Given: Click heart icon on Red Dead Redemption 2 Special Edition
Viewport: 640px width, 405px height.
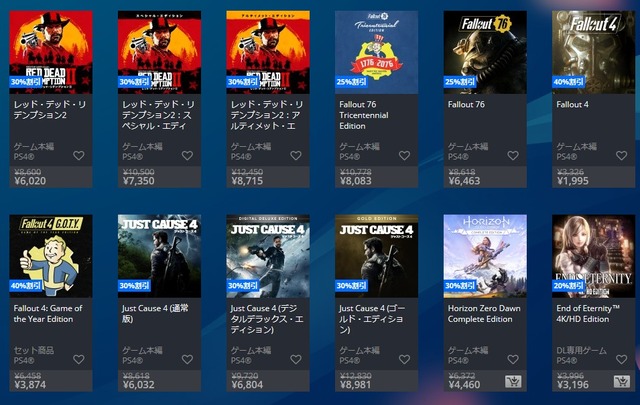Looking at the screenshot, I should pos(187,156).
